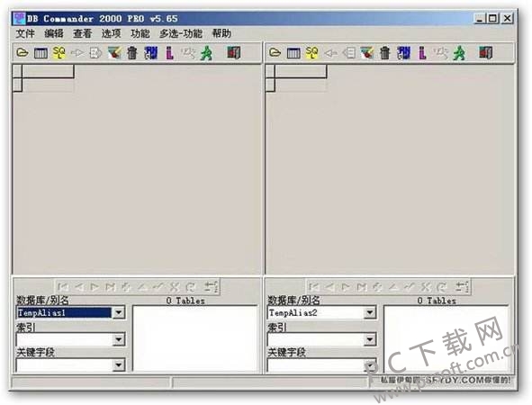This screenshot has width=532, height=405.
Task: Click the green running man icon in left toolbar
Action: tap(206, 53)
